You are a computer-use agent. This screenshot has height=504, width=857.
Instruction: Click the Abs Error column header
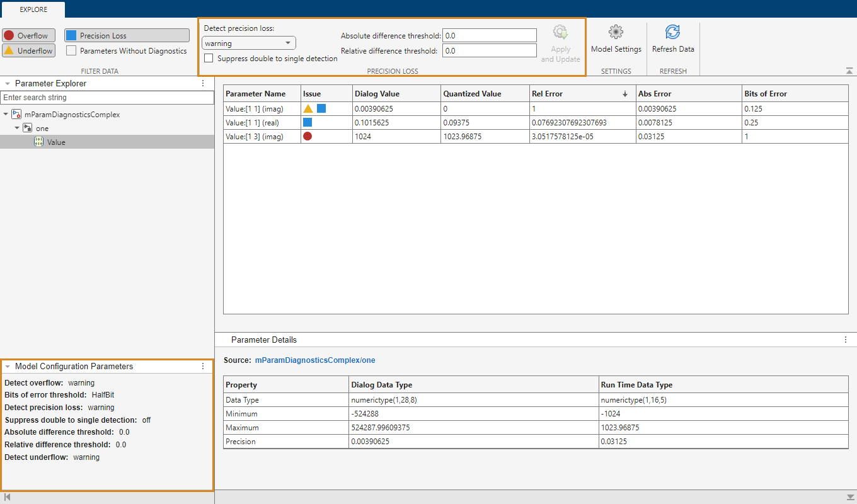pos(689,94)
